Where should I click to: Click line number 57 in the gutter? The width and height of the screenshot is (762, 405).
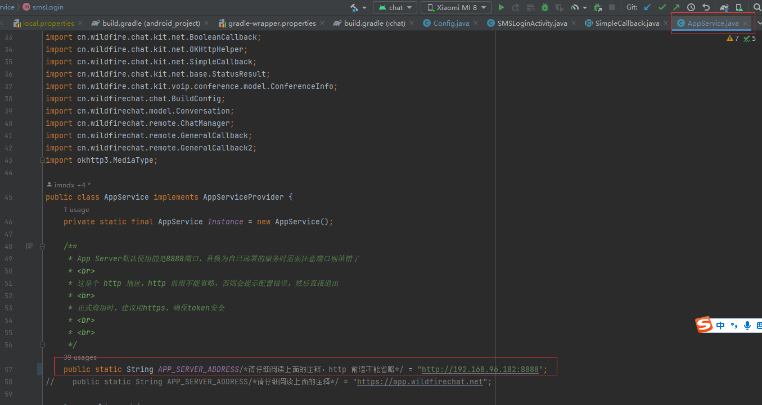pyautogui.click(x=8, y=370)
